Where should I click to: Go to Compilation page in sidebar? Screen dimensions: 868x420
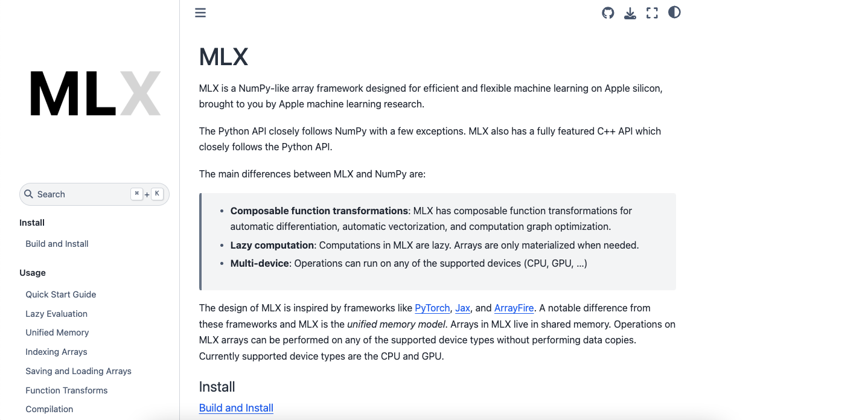point(49,409)
